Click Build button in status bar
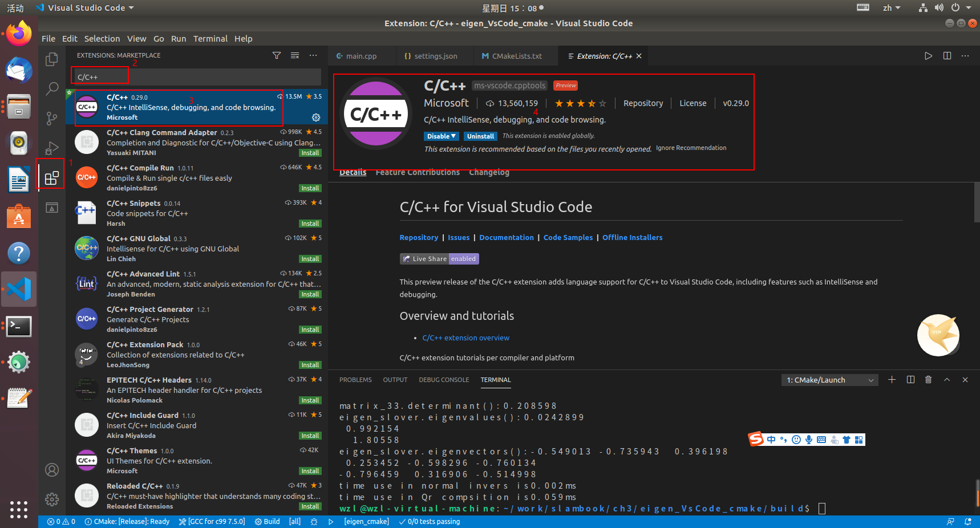 [267, 522]
